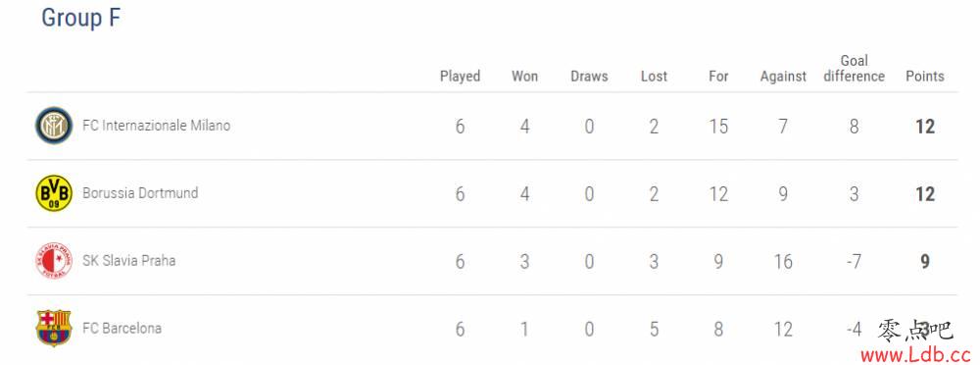Click the FC Barcelona crest

point(54,328)
